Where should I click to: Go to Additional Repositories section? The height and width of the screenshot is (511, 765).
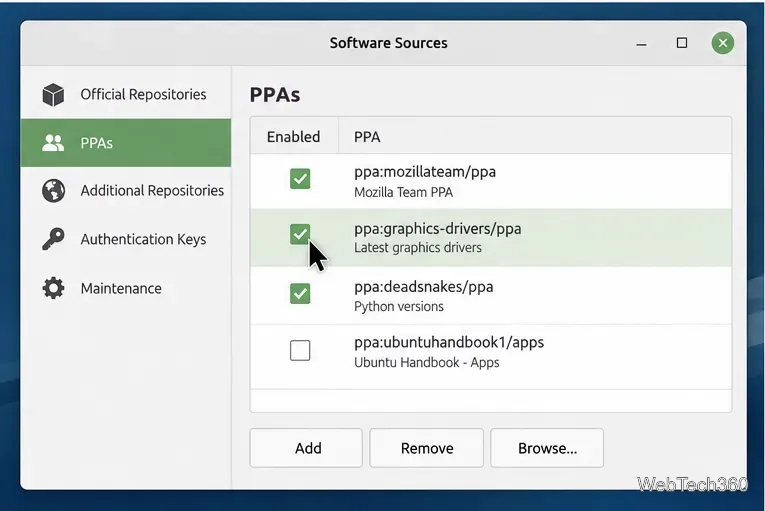[126, 191]
